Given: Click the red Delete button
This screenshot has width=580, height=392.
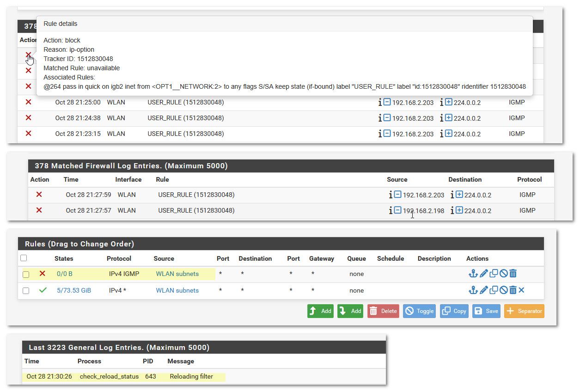Looking at the screenshot, I should (x=383, y=311).
